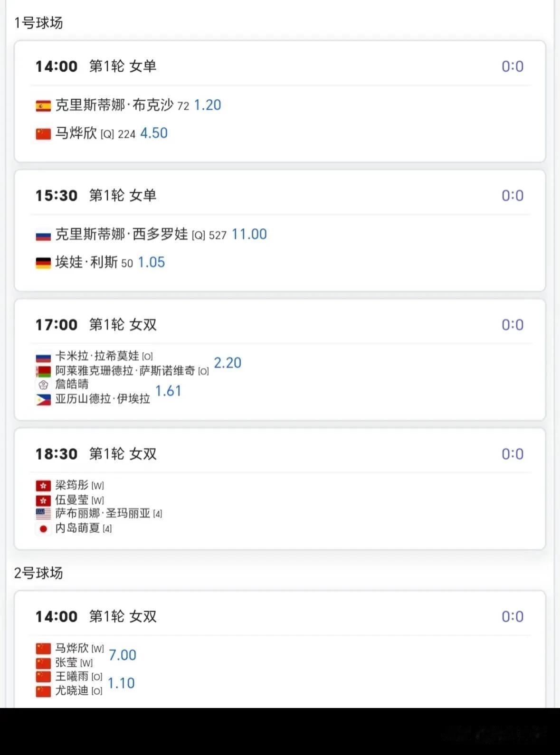Open player 埃娃·利斯's name link
The image size is (560, 755).
[x=86, y=262]
